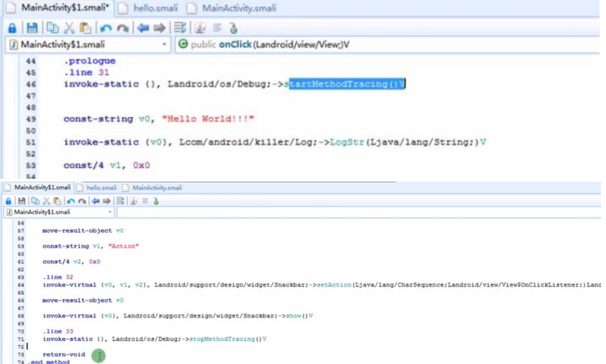The width and height of the screenshot is (606, 364).
Task: Click the Cut scissors icon in the lower editor
Action: (47, 201)
